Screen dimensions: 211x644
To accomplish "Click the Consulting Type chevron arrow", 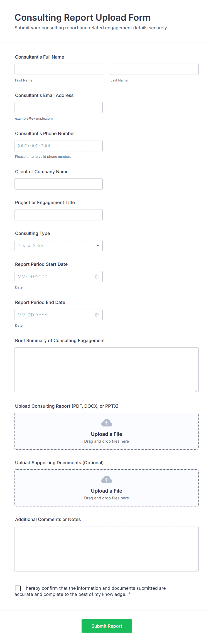I will 98,246.
